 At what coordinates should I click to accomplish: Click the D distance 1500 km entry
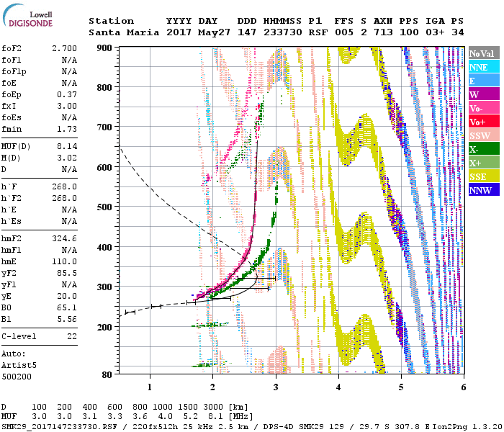click(x=188, y=408)
